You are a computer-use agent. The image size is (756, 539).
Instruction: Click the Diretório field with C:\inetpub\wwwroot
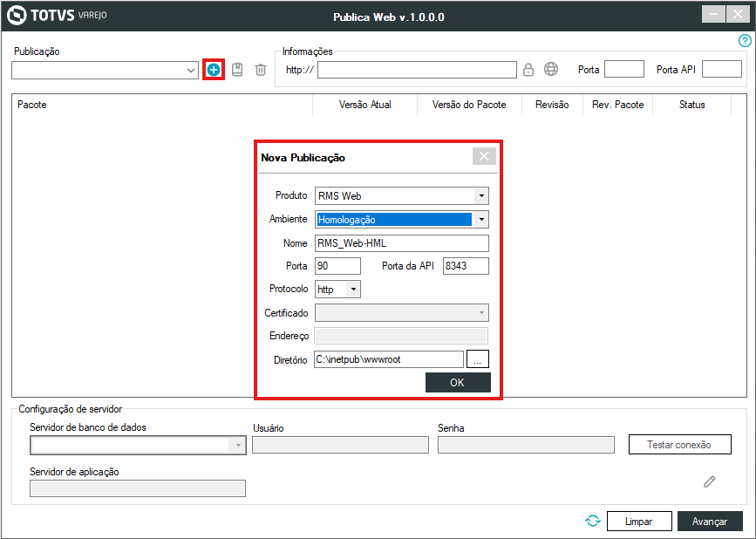point(389,359)
